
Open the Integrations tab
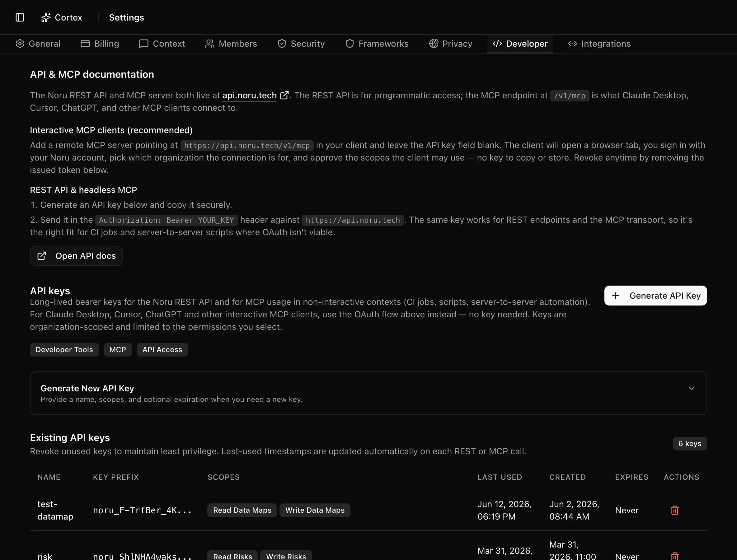coord(599,44)
